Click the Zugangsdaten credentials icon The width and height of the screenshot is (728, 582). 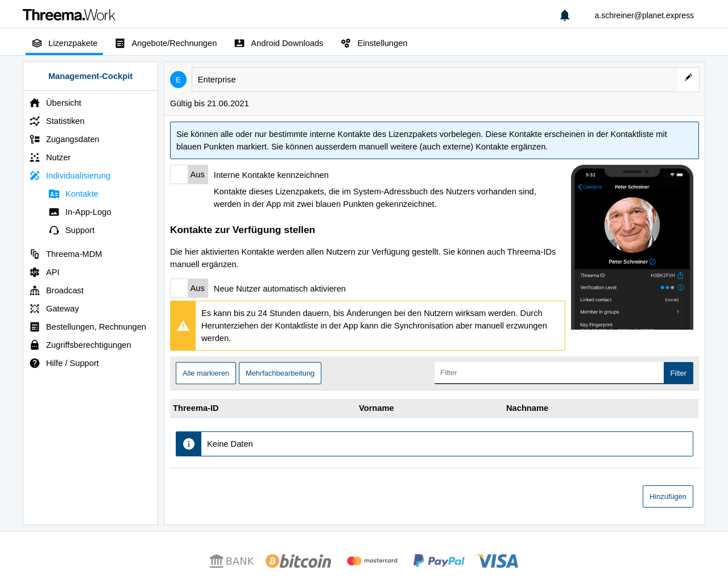35,139
